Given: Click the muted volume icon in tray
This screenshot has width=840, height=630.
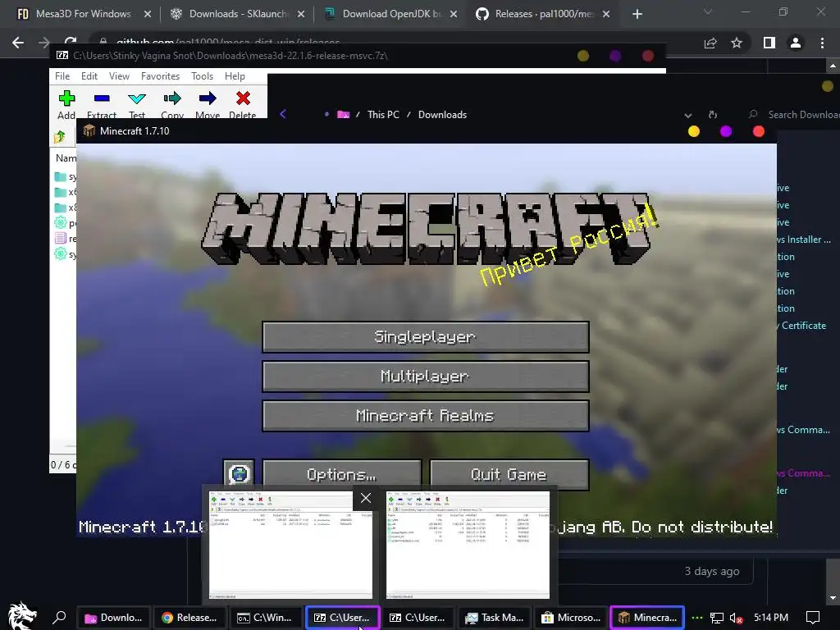Looking at the screenshot, I should click(x=736, y=618).
